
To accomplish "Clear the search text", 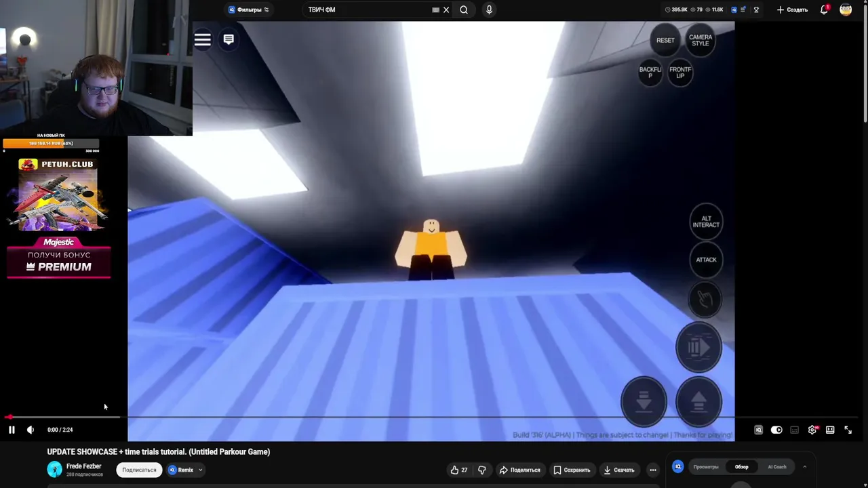I will pyautogui.click(x=446, y=10).
